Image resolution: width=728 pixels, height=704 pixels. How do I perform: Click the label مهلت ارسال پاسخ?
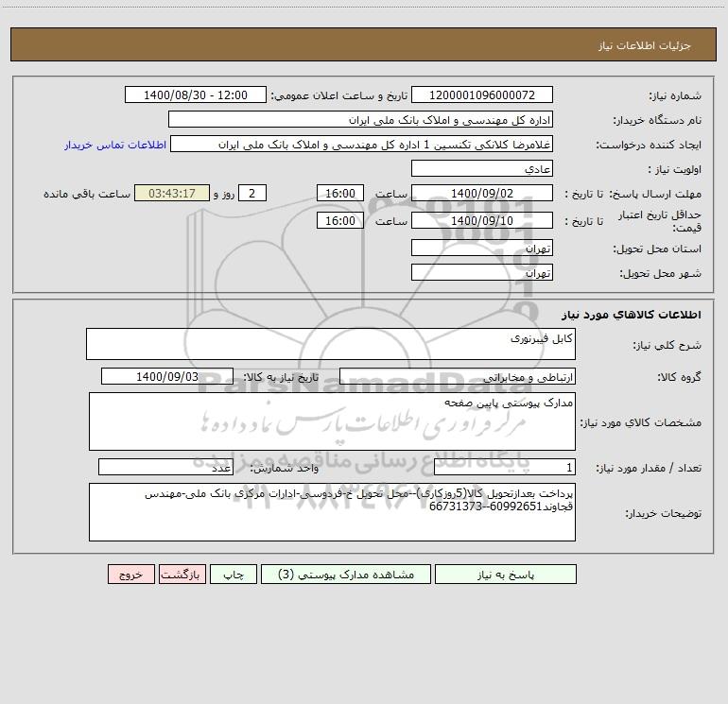pyautogui.click(x=655, y=194)
